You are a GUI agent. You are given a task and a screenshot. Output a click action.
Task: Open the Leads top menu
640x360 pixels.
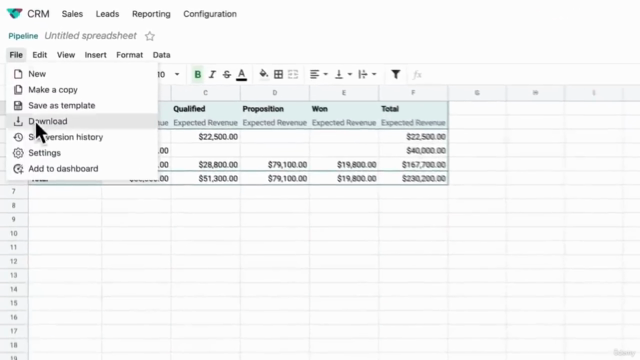[x=107, y=14]
